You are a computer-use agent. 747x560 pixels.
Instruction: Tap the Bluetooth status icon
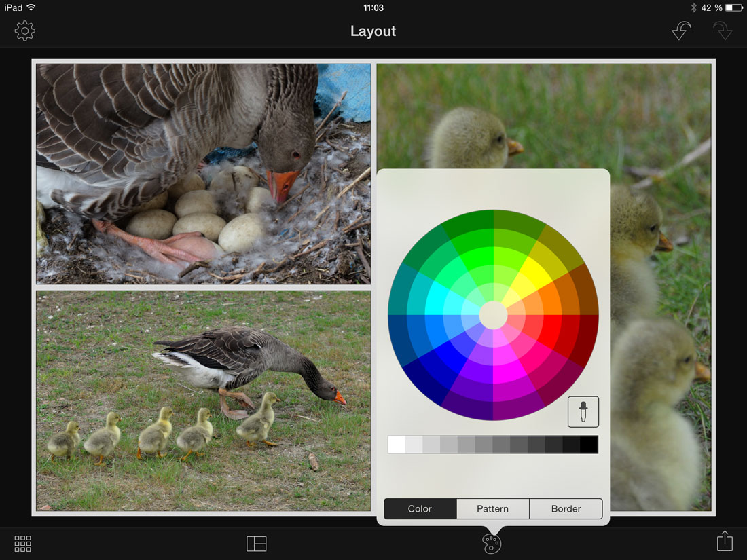[693, 7]
